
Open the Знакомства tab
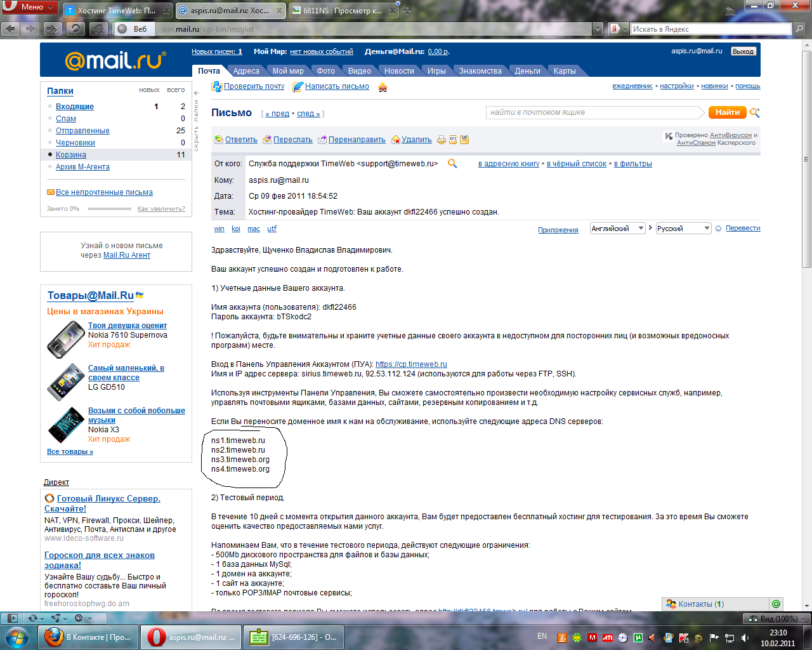[x=480, y=71]
